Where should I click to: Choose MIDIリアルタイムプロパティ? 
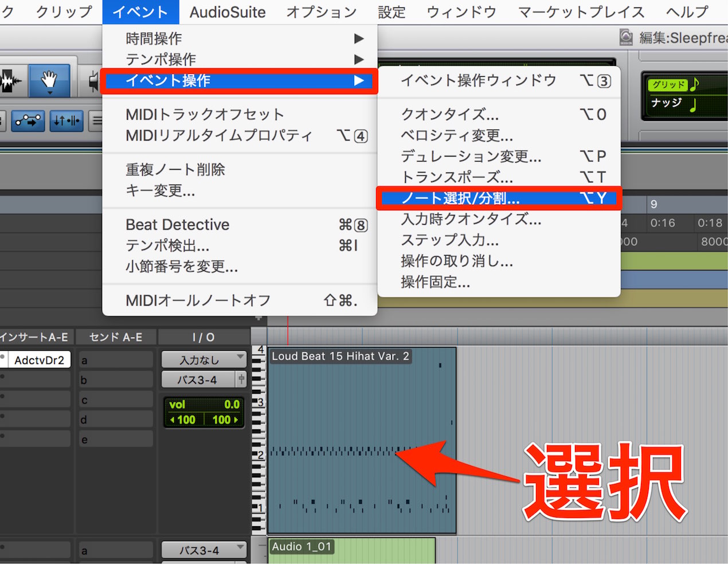pos(240,136)
